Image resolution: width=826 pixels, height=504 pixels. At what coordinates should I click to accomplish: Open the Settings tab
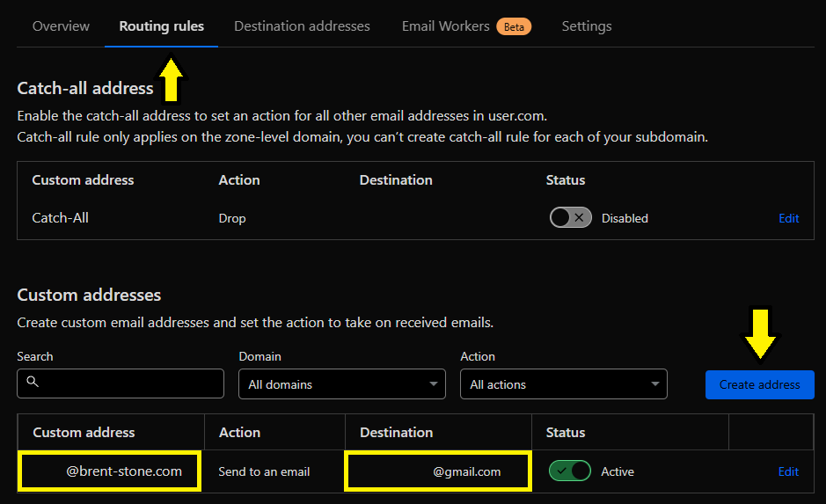(587, 26)
